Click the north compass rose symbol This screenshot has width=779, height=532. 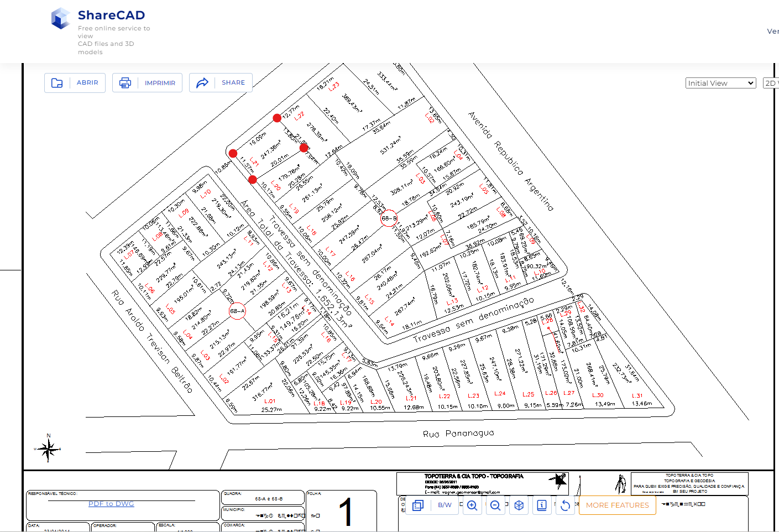48,448
